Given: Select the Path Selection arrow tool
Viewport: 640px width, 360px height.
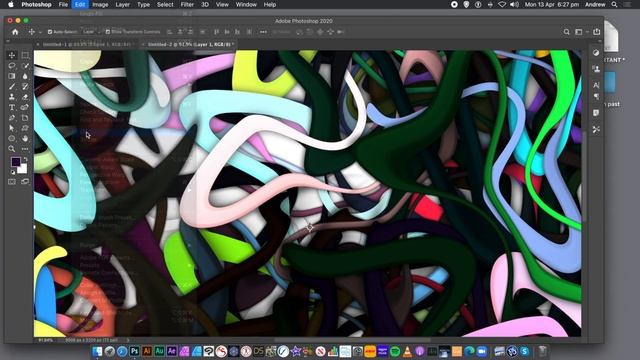Looking at the screenshot, I should [x=12, y=128].
